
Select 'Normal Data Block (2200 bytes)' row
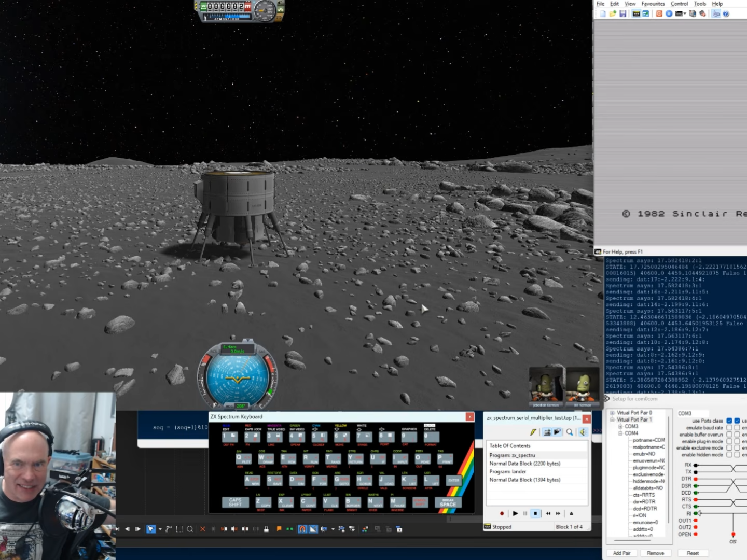point(537,464)
